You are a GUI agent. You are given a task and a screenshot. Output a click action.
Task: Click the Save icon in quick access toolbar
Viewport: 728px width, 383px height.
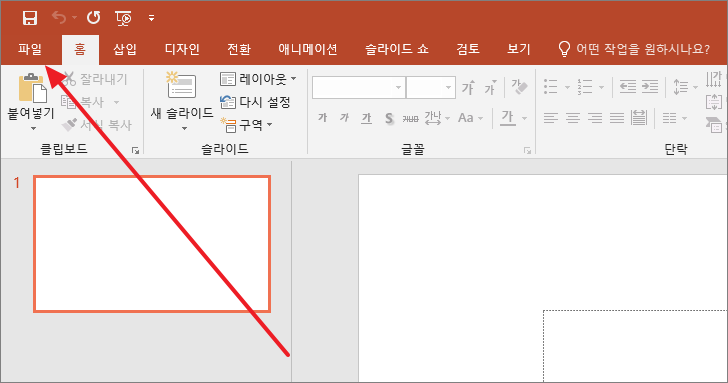pos(30,18)
